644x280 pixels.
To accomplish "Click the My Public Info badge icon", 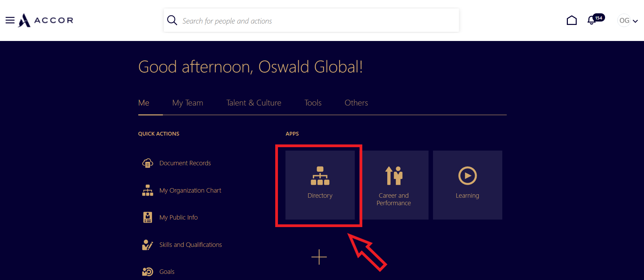I will tap(148, 217).
